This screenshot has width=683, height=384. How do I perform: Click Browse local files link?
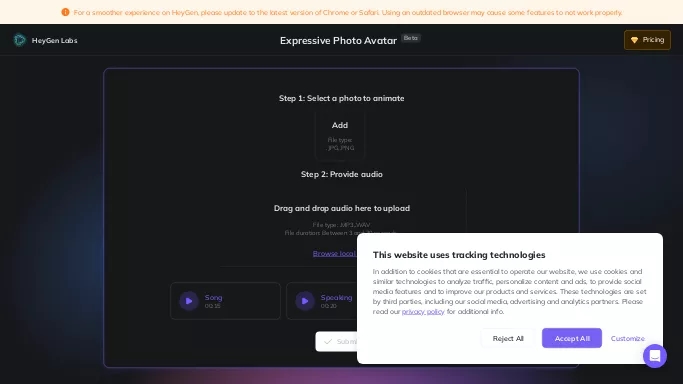pyautogui.click(x=335, y=253)
